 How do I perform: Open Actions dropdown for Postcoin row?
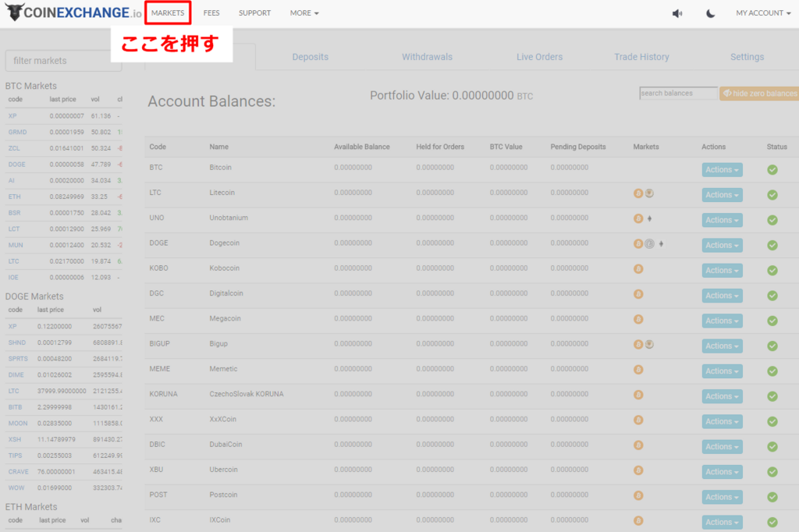(x=722, y=497)
